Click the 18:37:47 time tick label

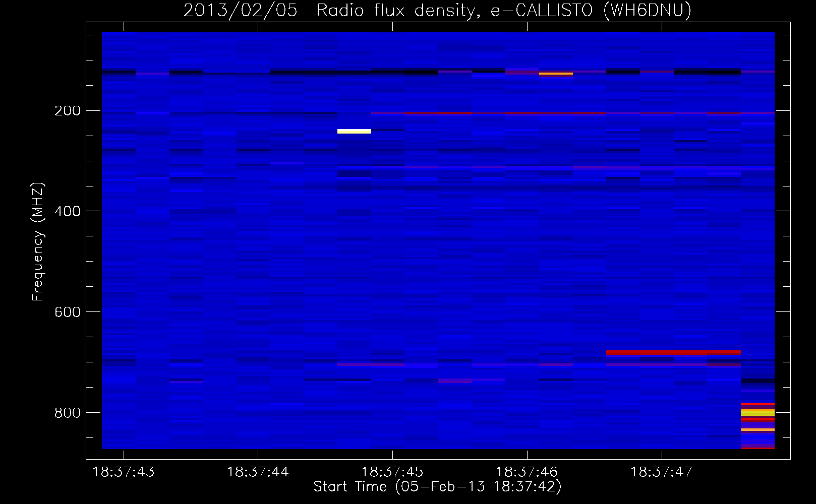(x=661, y=472)
